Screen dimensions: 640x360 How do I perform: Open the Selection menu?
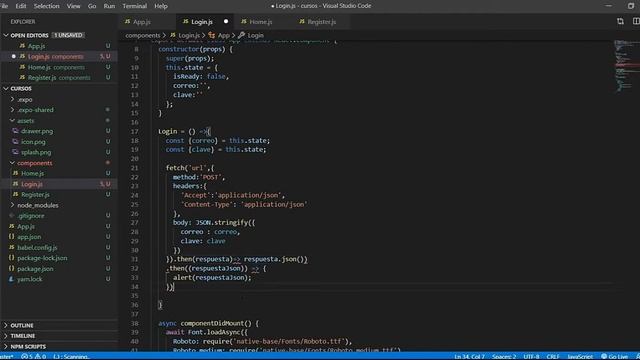point(47,6)
